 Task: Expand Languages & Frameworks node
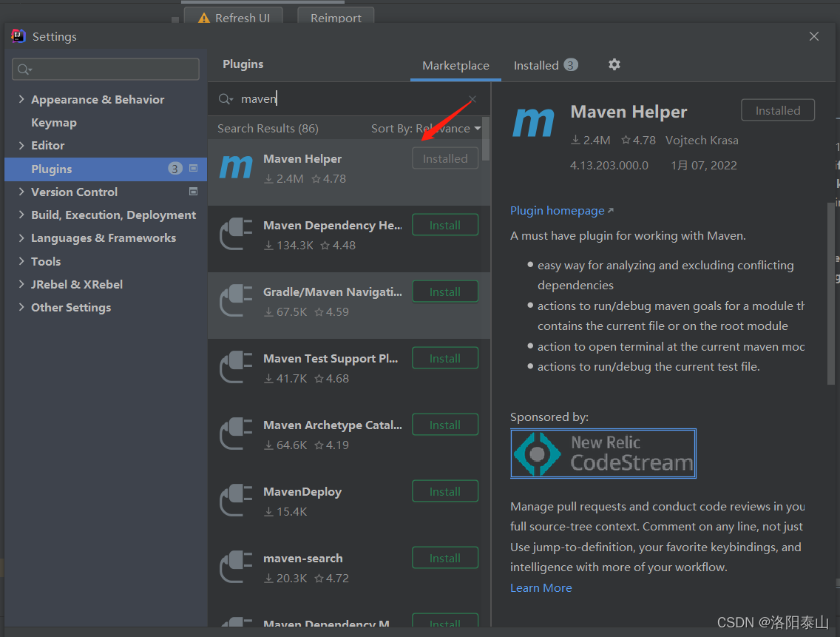pos(21,237)
